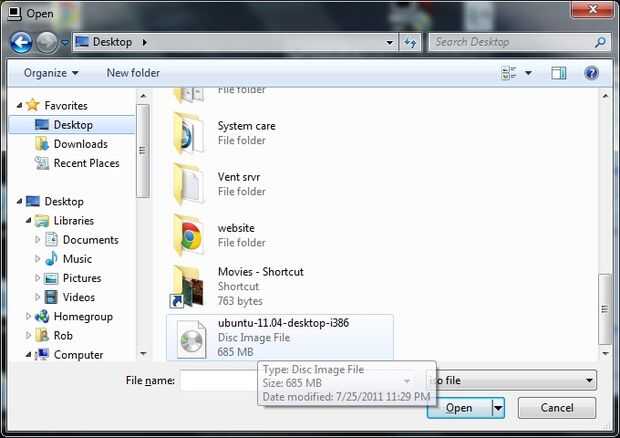Click the blue Help icon
Screen dimensions: 620x438
pyautogui.click(x=591, y=73)
